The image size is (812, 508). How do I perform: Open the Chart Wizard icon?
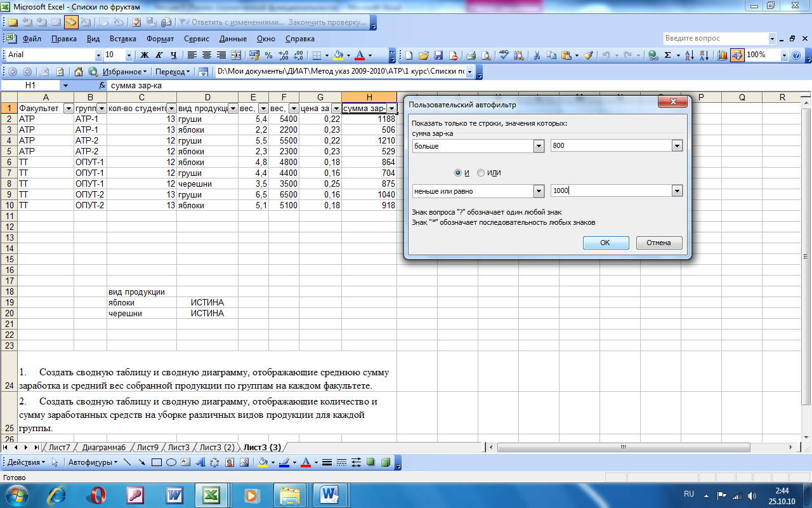[722, 55]
